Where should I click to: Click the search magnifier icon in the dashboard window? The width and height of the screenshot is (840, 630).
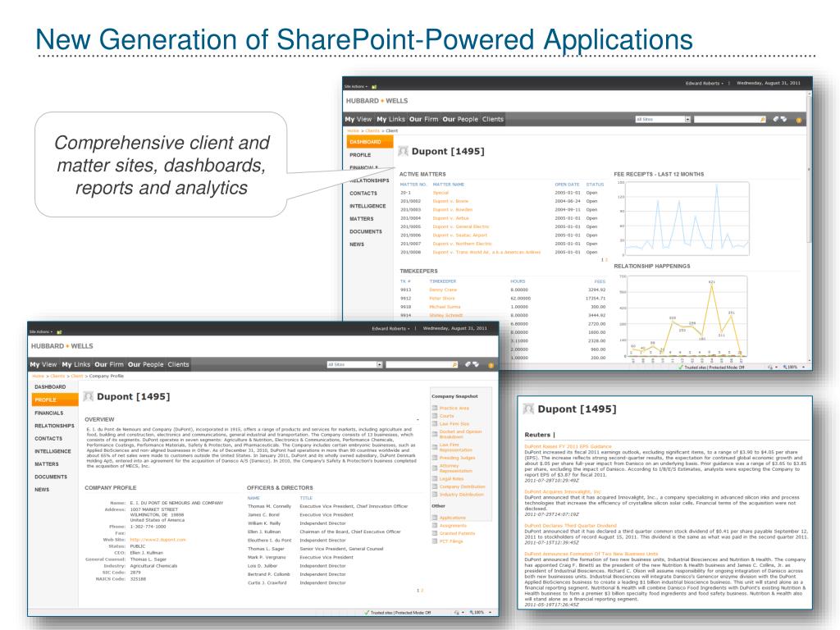[762, 120]
